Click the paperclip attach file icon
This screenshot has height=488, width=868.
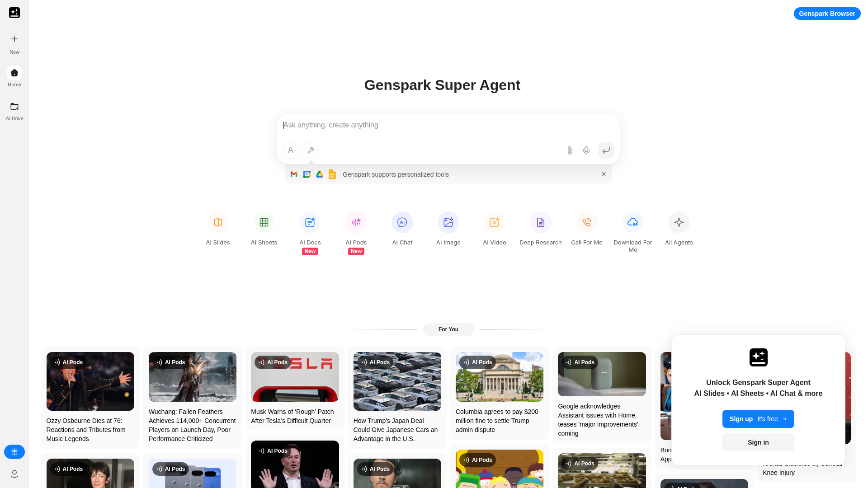tap(570, 150)
